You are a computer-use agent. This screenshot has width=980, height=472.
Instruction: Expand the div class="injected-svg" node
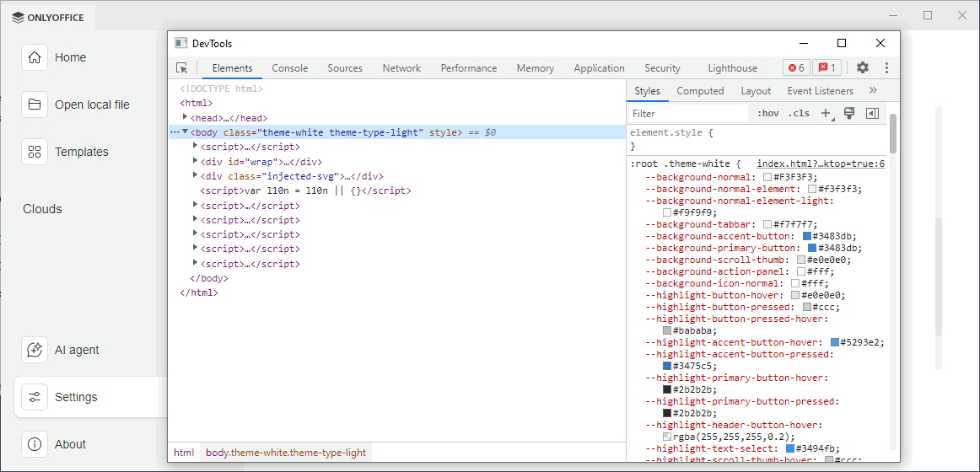click(x=196, y=175)
